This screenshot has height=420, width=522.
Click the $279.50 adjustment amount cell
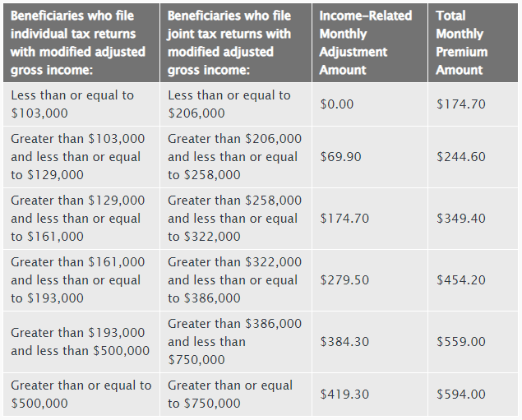coord(370,280)
